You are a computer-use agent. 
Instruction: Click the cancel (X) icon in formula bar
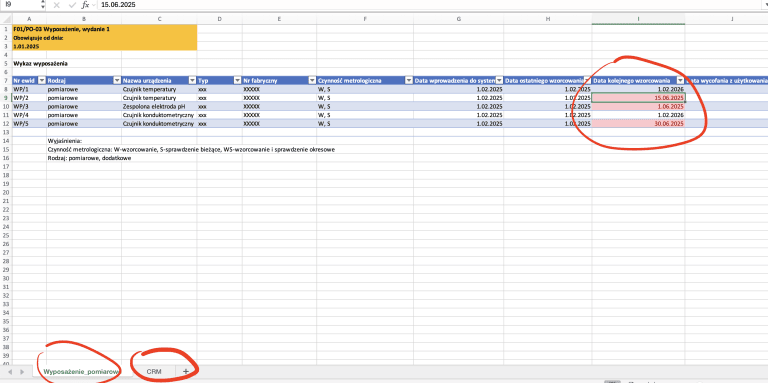[x=56, y=5]
